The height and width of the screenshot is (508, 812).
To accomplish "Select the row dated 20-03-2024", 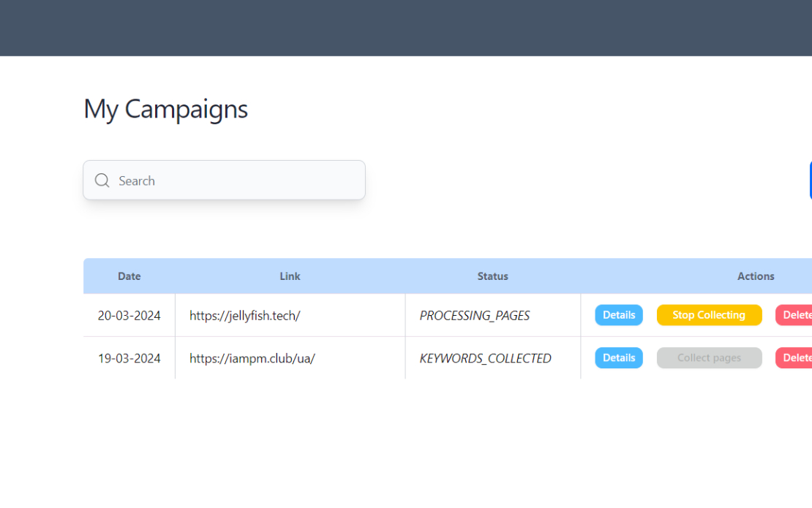I will point(129,315).
